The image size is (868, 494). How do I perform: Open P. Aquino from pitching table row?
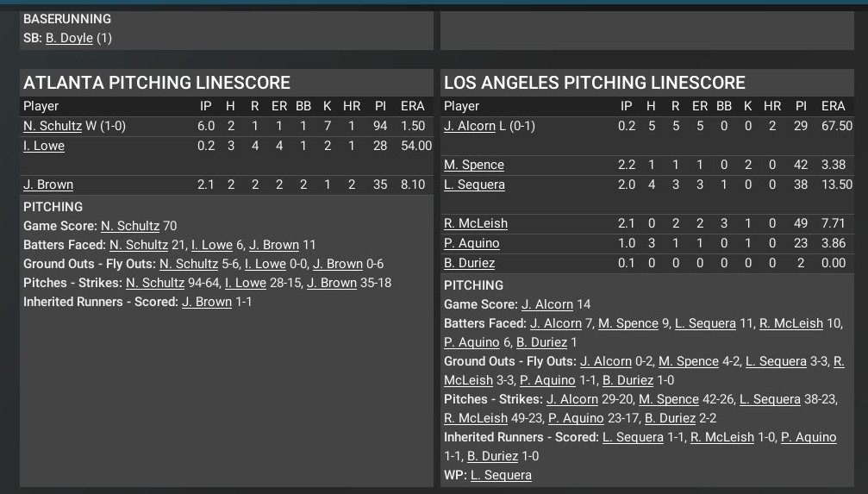pos(471,243)
